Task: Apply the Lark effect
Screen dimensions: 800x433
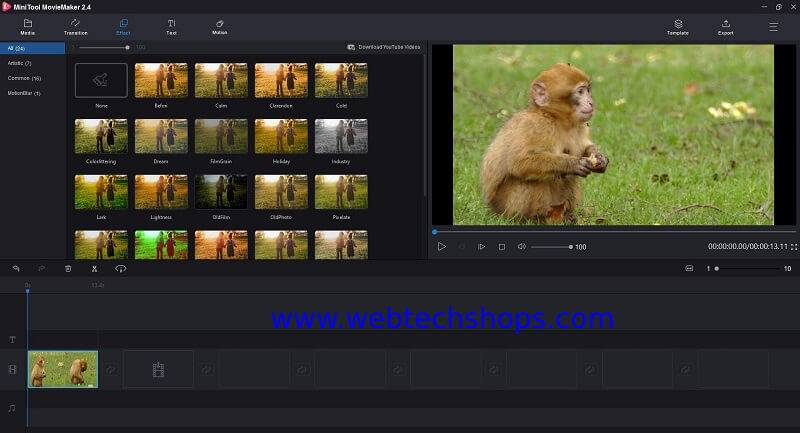Action: [101, 192]
